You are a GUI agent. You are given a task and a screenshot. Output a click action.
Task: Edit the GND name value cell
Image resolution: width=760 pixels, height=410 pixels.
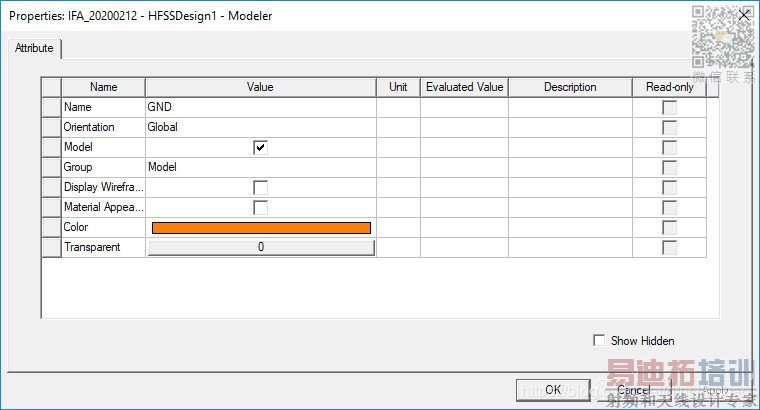[x=260, y=107]
